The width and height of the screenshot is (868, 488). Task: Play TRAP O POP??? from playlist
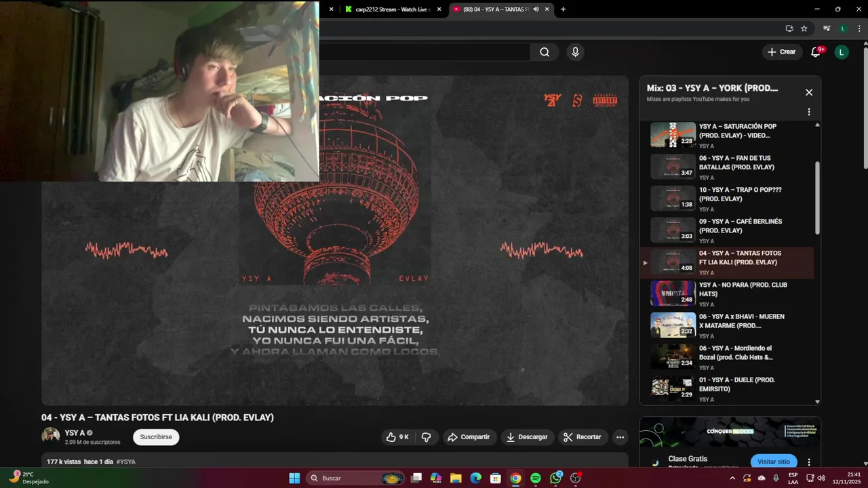[728, 199]
